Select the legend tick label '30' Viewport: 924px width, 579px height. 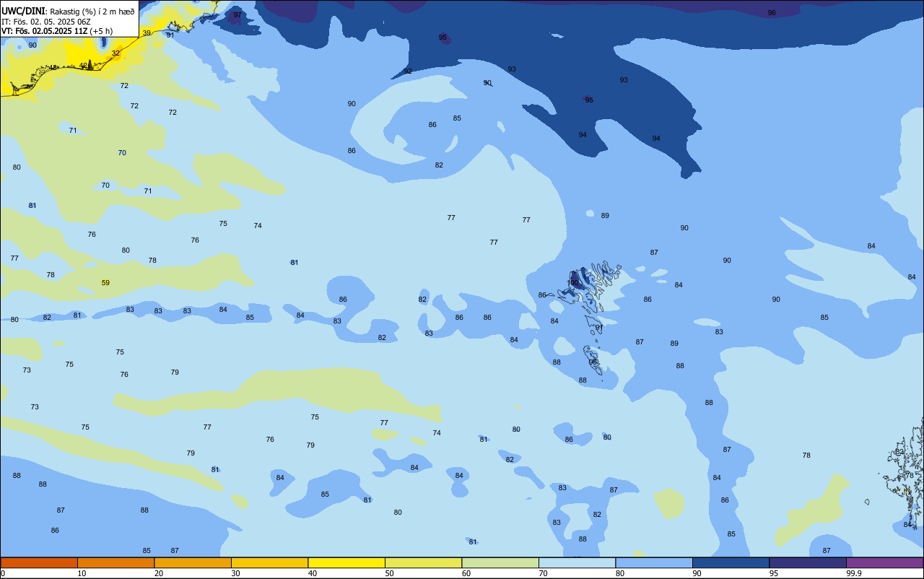(x=236, y=573)
